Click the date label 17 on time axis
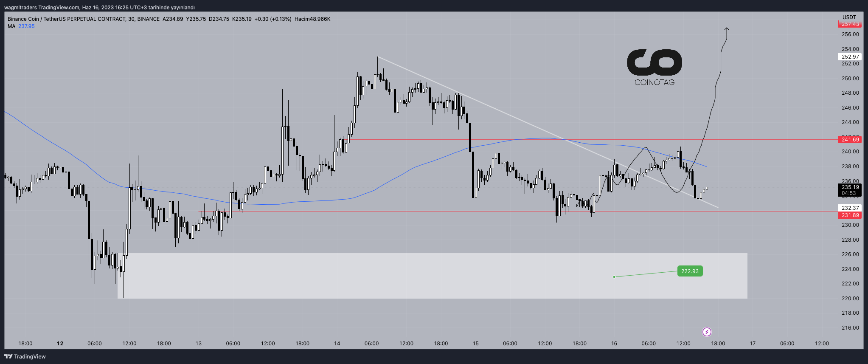This screenshot has width=868, height=364. pos(753,344)
